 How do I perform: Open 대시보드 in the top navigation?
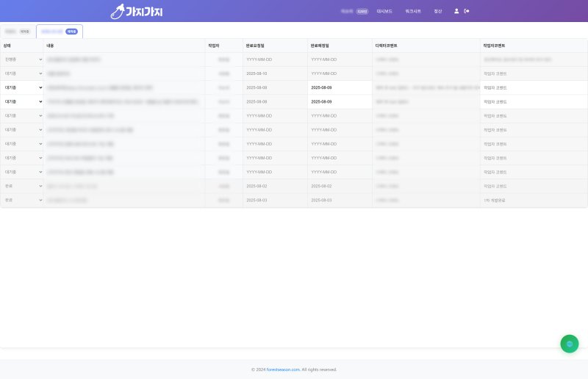click(384, 12)
